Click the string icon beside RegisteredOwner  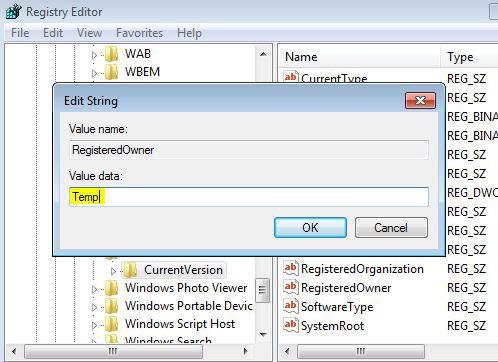[x=291, y=287]
